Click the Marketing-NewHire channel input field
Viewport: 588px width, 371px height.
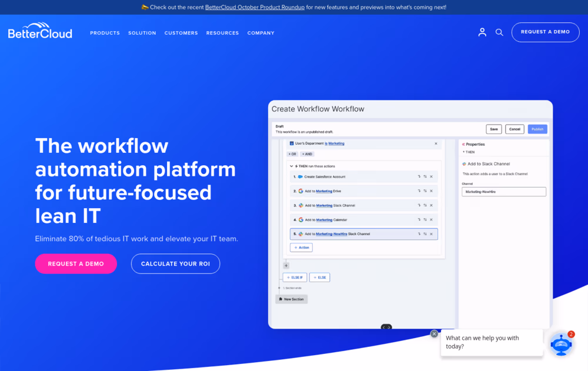504,192
